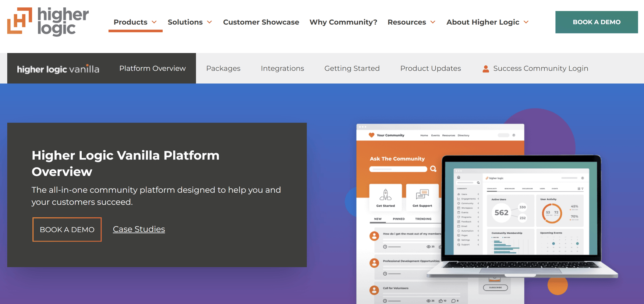
Task: Click the Ask The Community search field
Action: [x=398, y=169]
